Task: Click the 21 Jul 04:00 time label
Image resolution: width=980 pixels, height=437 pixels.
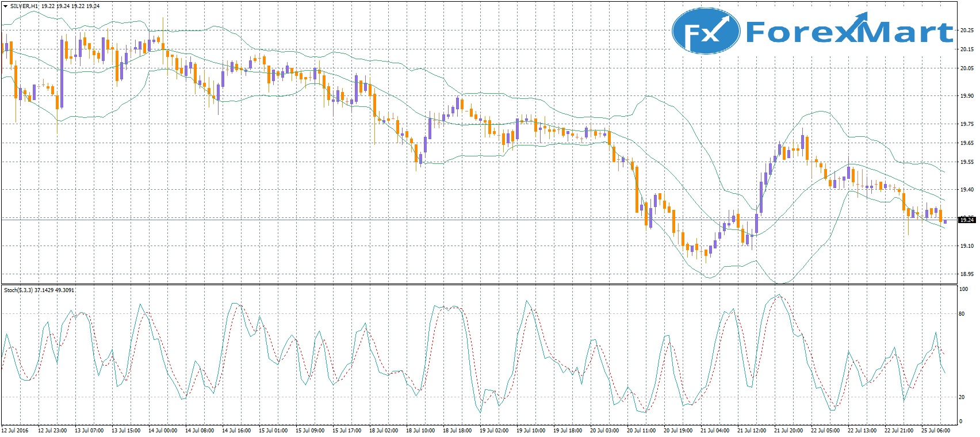Action: (715, 430)
